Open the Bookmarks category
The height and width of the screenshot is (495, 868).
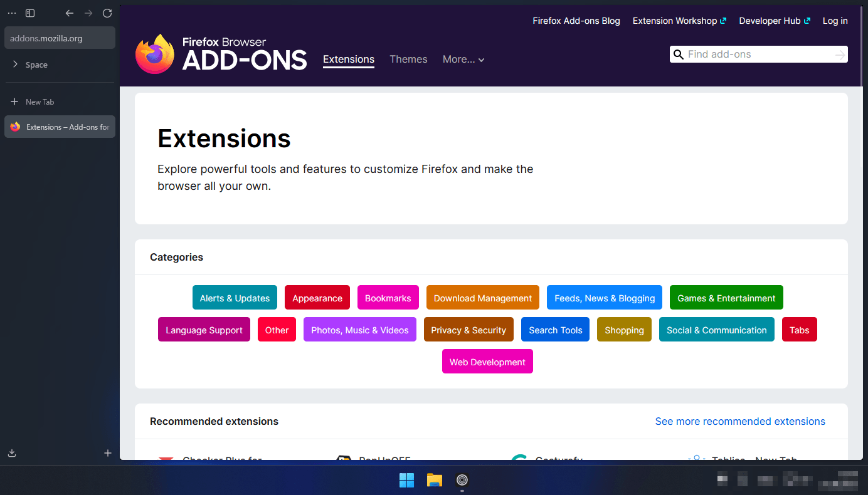click(x=388, y=298)
